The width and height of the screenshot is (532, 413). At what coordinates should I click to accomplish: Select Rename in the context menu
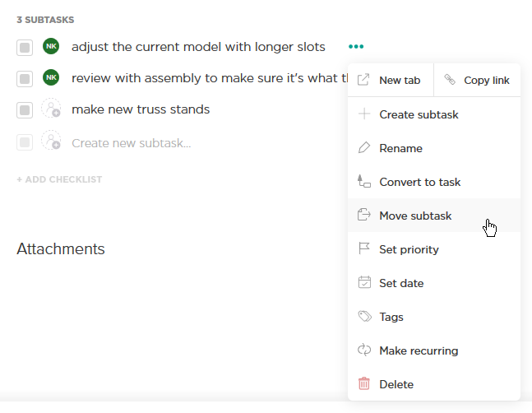[x=400, y=148]
